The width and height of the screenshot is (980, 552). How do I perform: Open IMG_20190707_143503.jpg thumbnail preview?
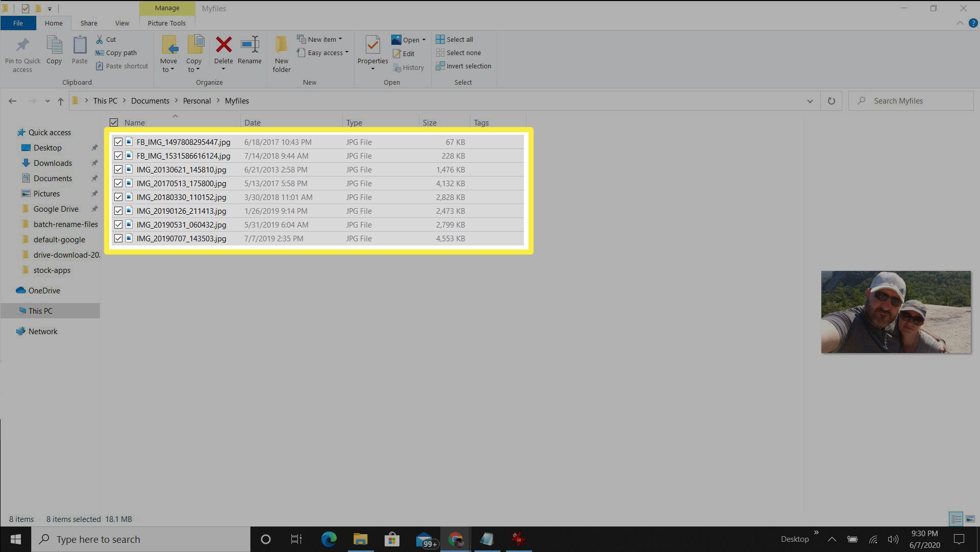pos(896,311)
